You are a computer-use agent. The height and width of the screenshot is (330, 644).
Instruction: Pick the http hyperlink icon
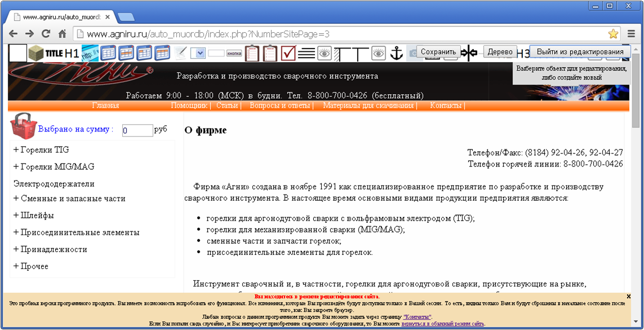tap(90, 53)
